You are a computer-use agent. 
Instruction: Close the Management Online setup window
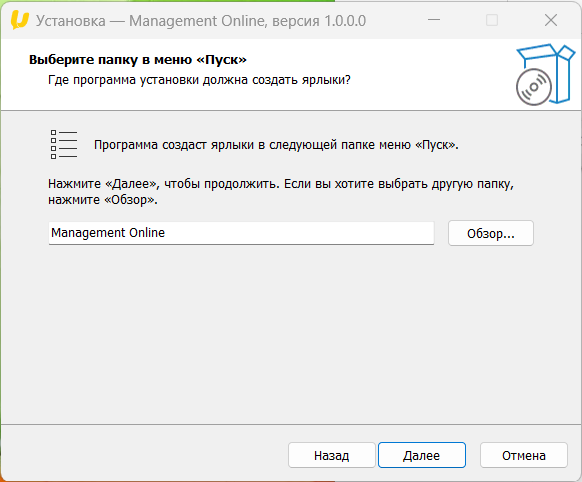pyautogui.click(x=551, y=20)
